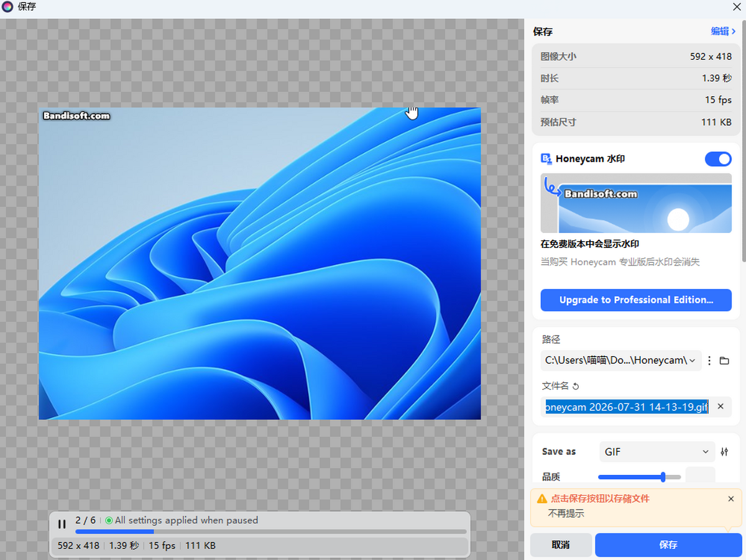
Task: Click the blue 保存 save button
Action: point(668,544)
